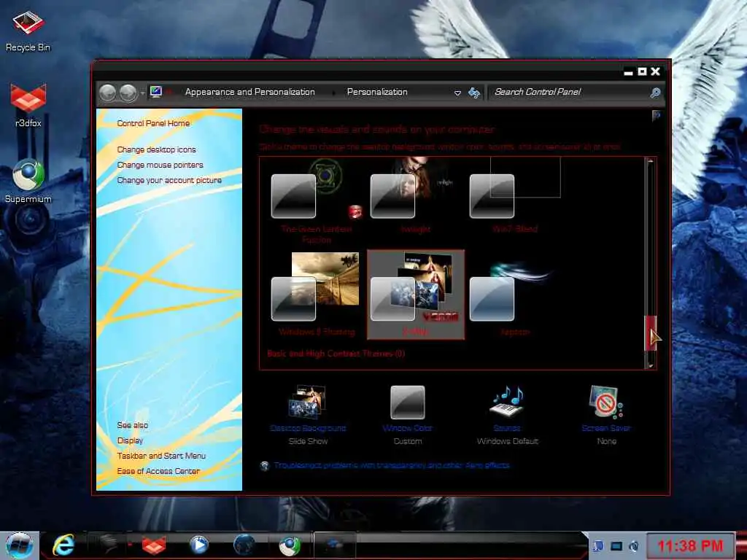
Task: Open Change desktop icons link
Action: pos(156,149)
